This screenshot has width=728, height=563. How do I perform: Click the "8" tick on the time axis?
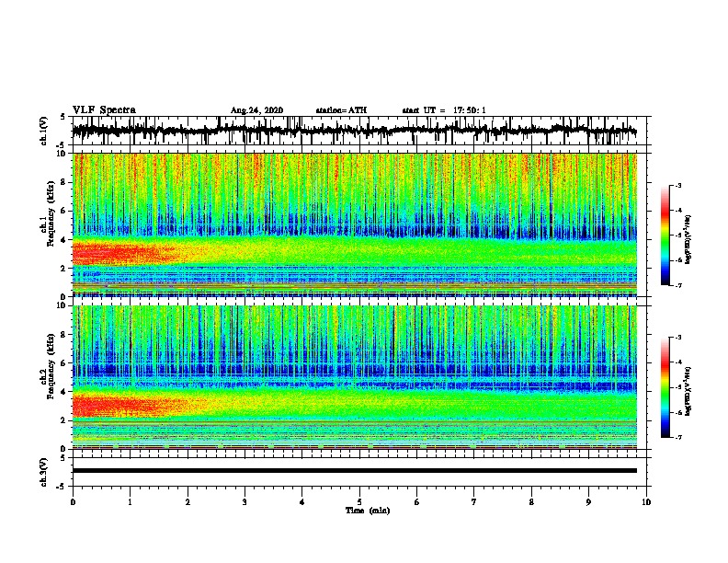531,502
